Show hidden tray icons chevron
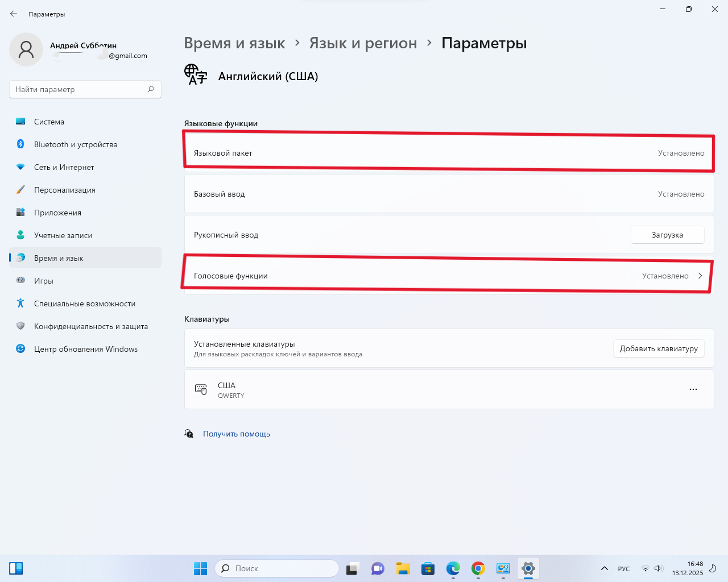This screenshot has width=728, height=582. click(x=605, y=568)
